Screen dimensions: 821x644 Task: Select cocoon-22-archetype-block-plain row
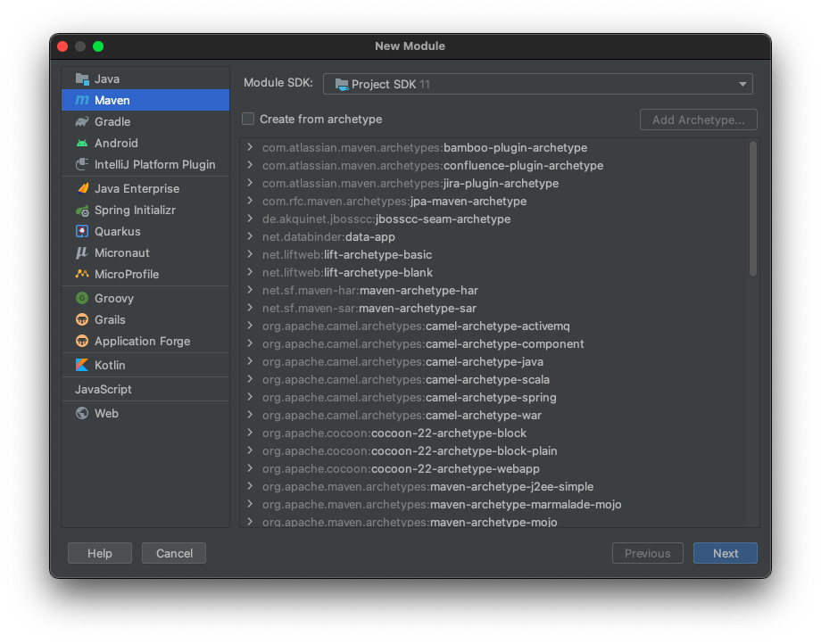click(x=494, y=450)
